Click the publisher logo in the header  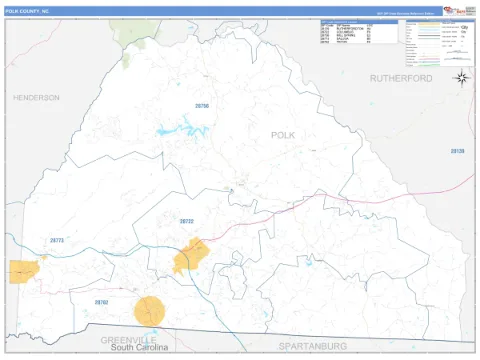point(459,11)
